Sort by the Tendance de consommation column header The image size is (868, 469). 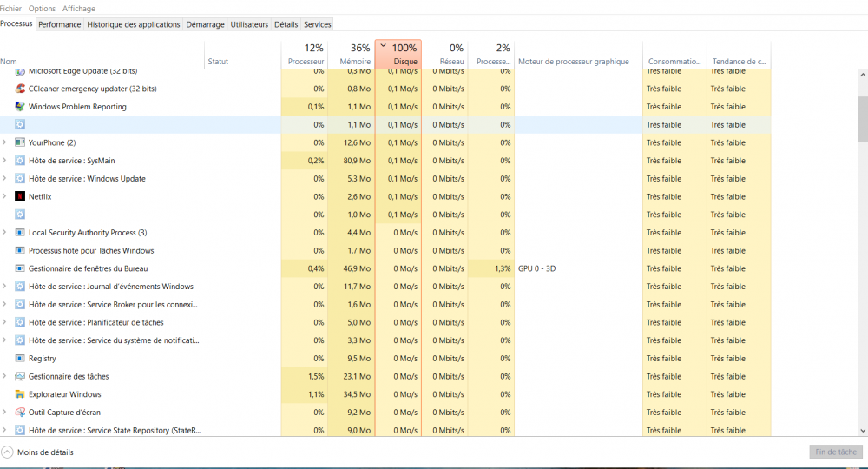[739, 54]
